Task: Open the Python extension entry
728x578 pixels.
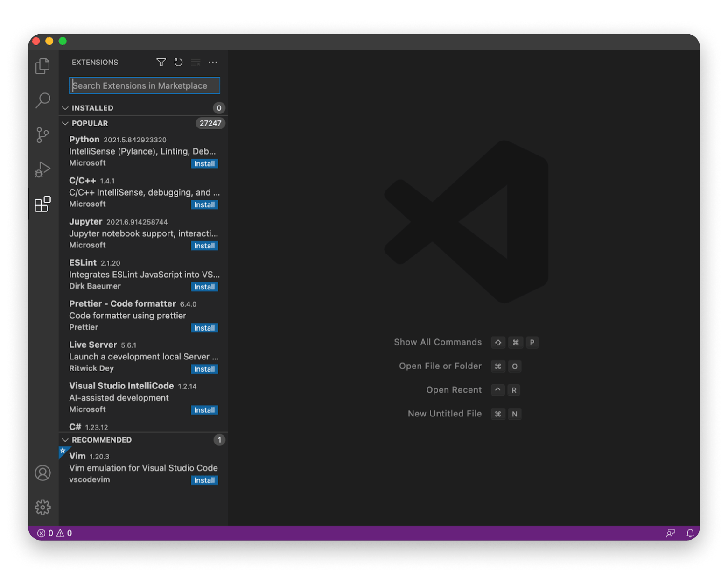Action: click(x=143, y=151)
